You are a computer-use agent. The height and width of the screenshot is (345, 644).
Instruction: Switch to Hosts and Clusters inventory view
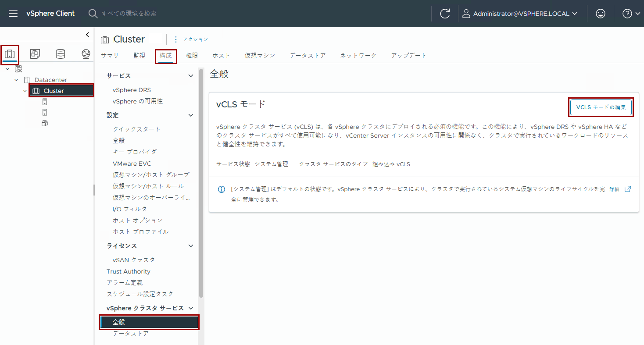(x=10, y=54)
